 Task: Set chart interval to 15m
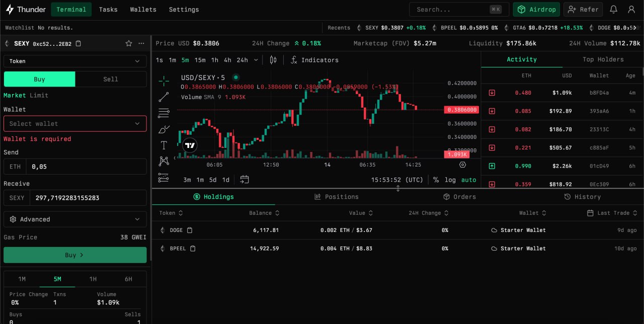[200, 60]
